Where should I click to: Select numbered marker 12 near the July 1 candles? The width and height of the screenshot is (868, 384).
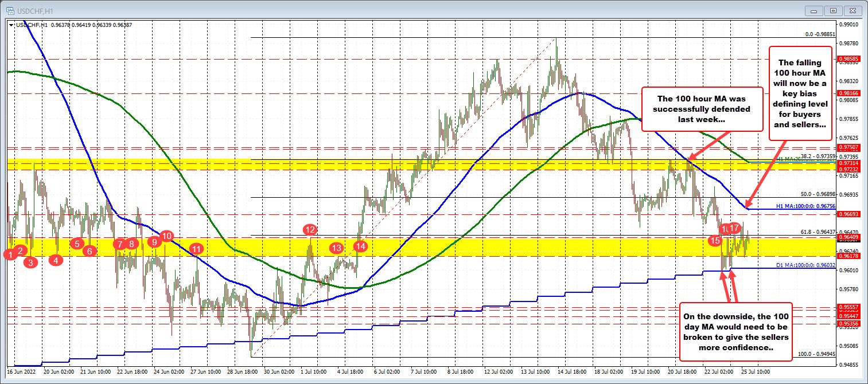tap(310, 229)
